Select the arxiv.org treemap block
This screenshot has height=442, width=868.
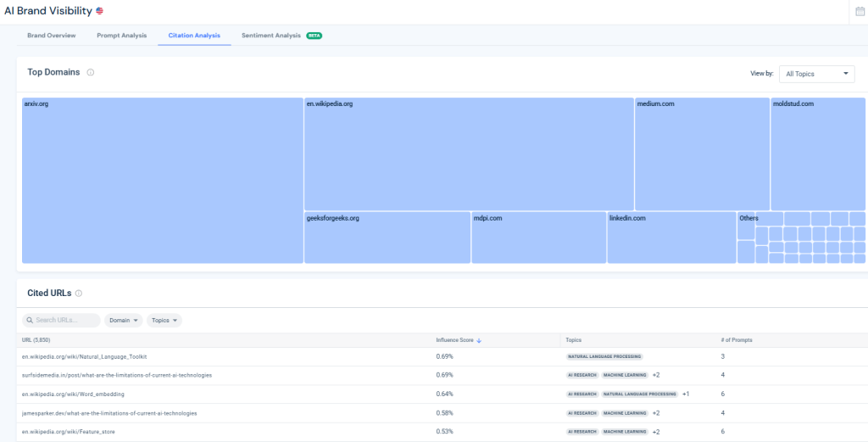pyautogui.click(x=162, y=181)
